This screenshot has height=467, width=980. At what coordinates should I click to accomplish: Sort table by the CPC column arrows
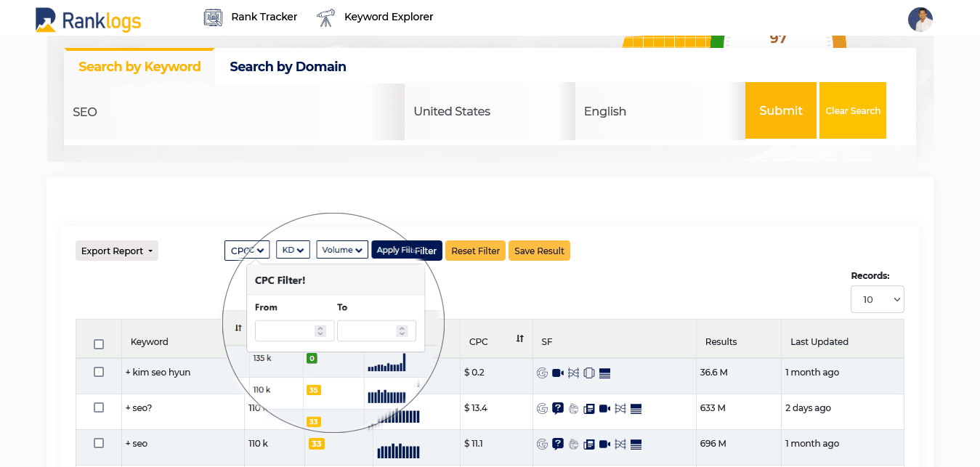click(x=520, y=338)
